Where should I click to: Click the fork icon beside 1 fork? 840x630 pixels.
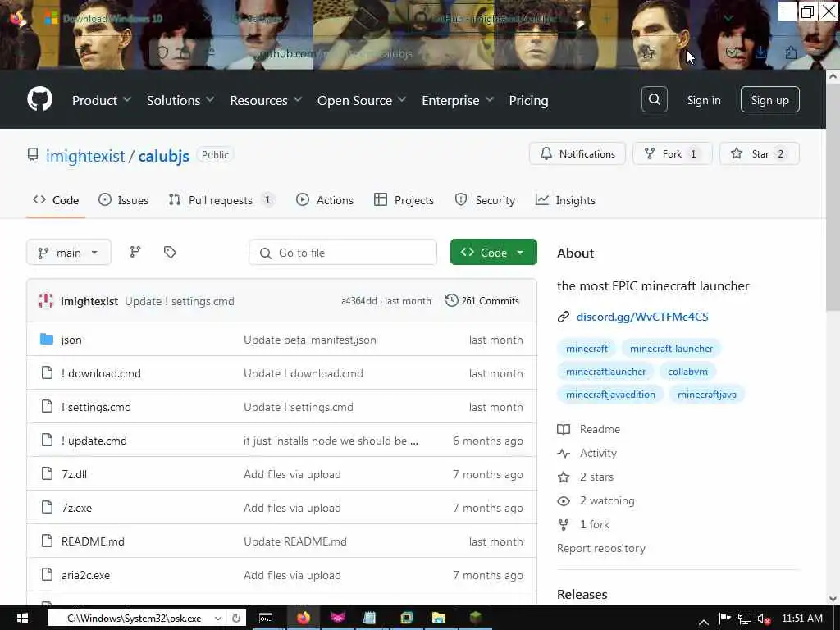pyautogui.click(x=564, y=524)
